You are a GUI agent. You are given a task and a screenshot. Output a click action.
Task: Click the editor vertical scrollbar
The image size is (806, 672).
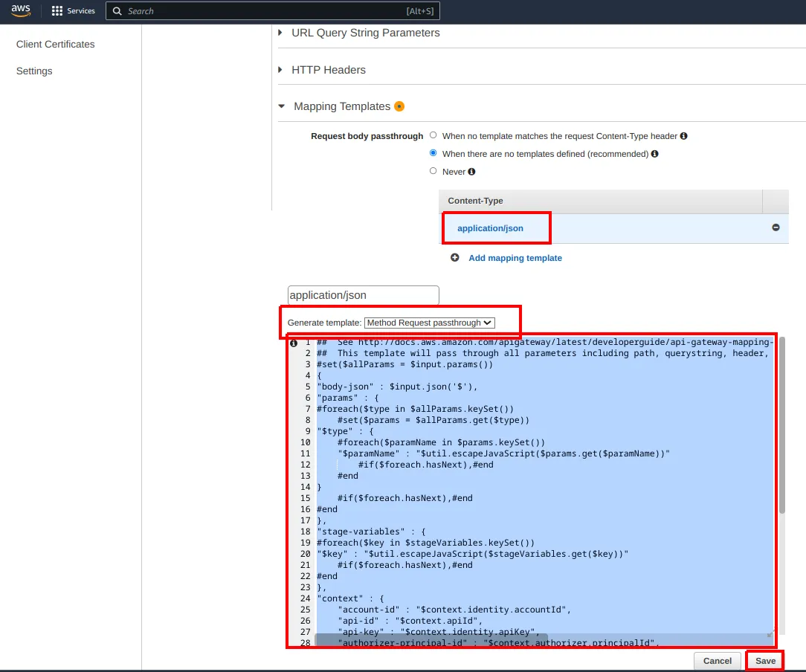(x=782, y=425)
